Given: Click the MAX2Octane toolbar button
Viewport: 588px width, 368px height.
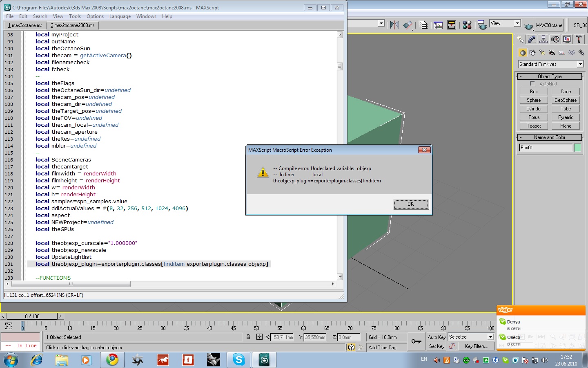Looking at the screenshot, I should [x=549, y=25].
